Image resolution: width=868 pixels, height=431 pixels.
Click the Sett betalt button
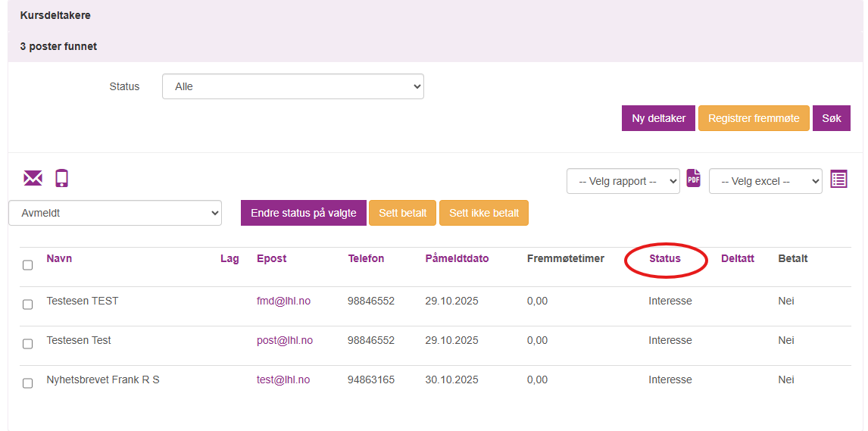402,213
